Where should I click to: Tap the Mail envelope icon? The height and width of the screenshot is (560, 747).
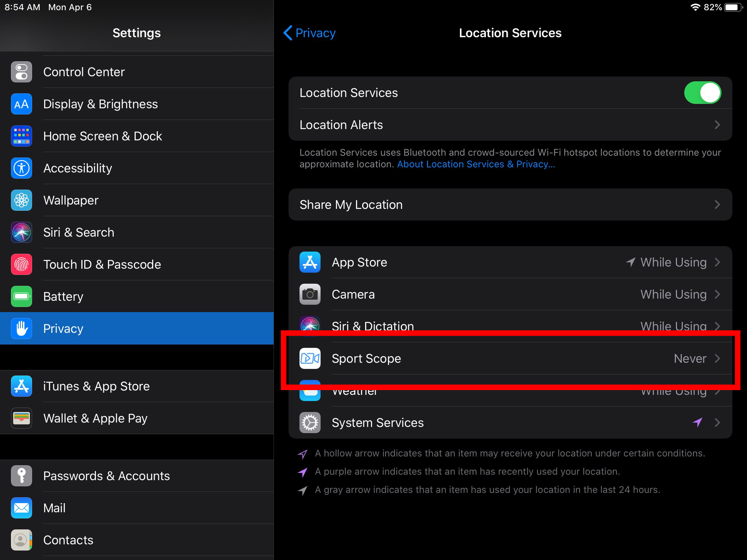(22, 508)
